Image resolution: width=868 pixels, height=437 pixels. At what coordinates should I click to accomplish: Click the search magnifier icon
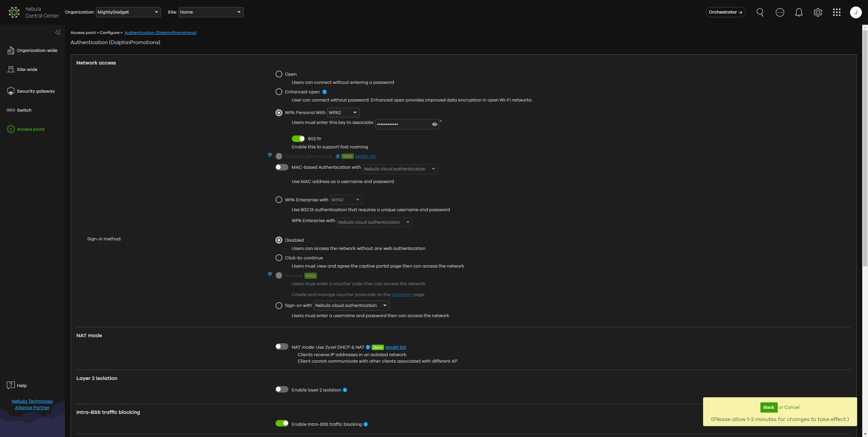coord(760,13)
